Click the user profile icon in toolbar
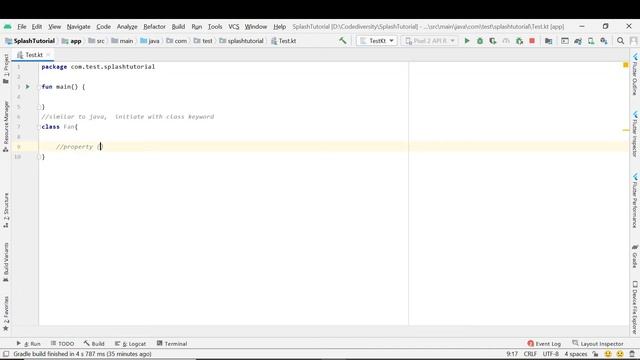Screen dimensions: 640x360 [633, 41]
